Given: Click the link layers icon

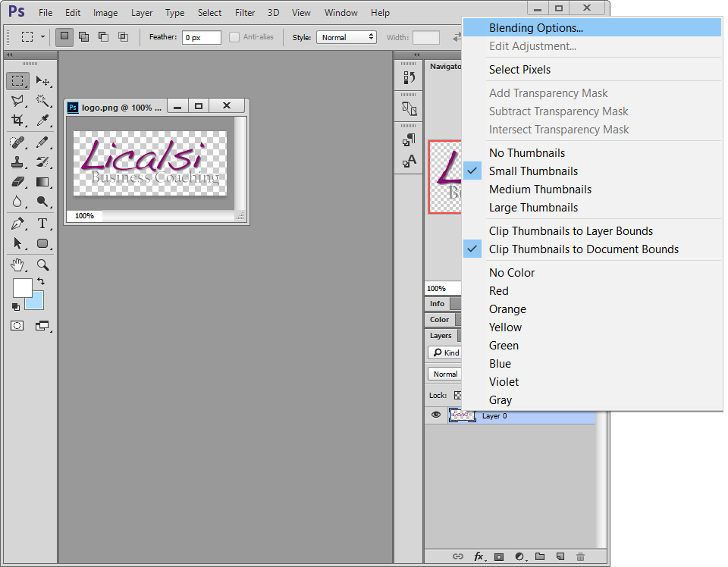Looking at the screenshot, I should 458,556.
